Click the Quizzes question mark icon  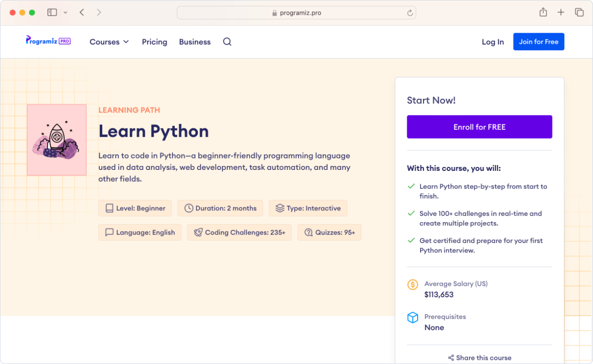tap(308, 233)
